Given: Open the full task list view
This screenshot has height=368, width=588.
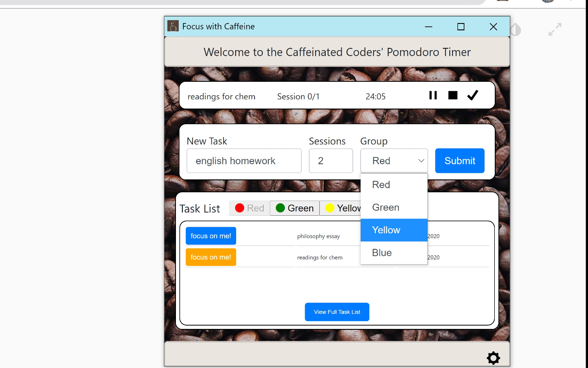Looking at the screenshot, I should (x=337, y=312).
